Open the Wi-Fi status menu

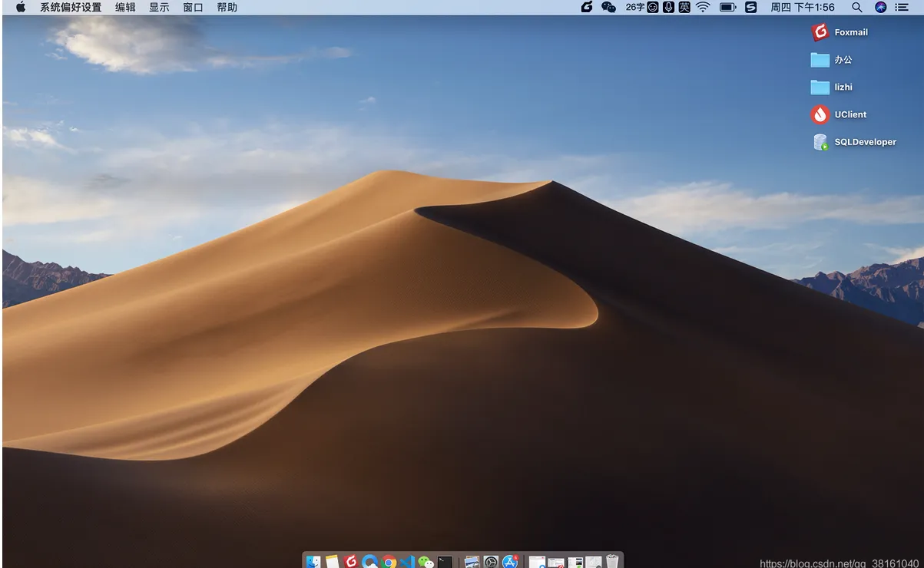[x=703, y=7]
